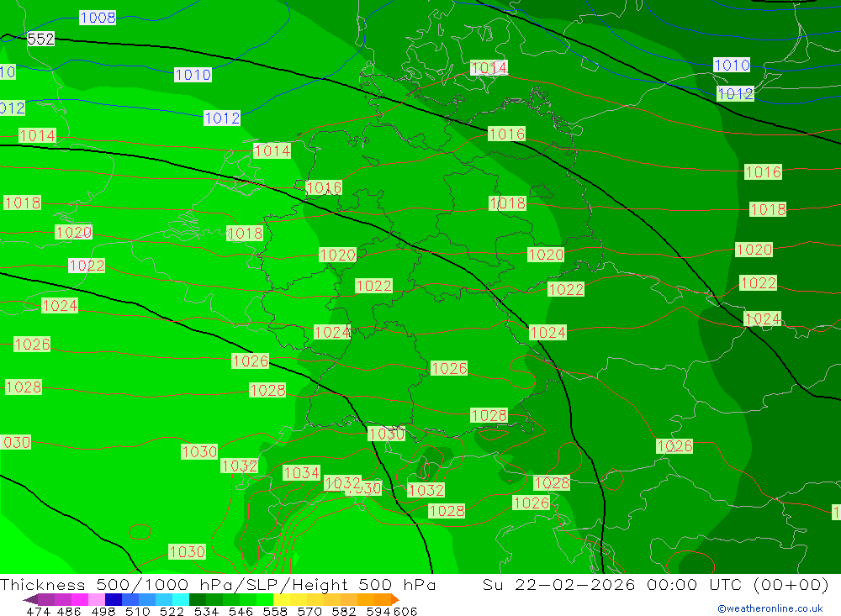Click the 486 legend value
Viewport: 841px width, 616px height.
(69, 611)
